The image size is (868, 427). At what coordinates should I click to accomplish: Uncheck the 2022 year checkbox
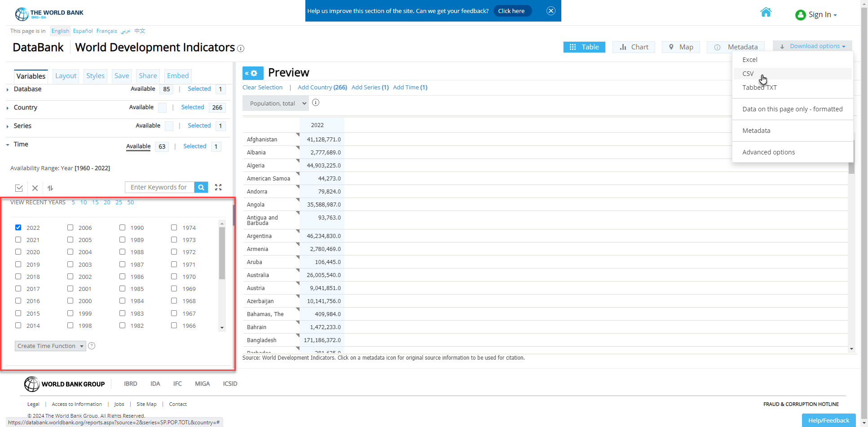[x=18, y=228]
